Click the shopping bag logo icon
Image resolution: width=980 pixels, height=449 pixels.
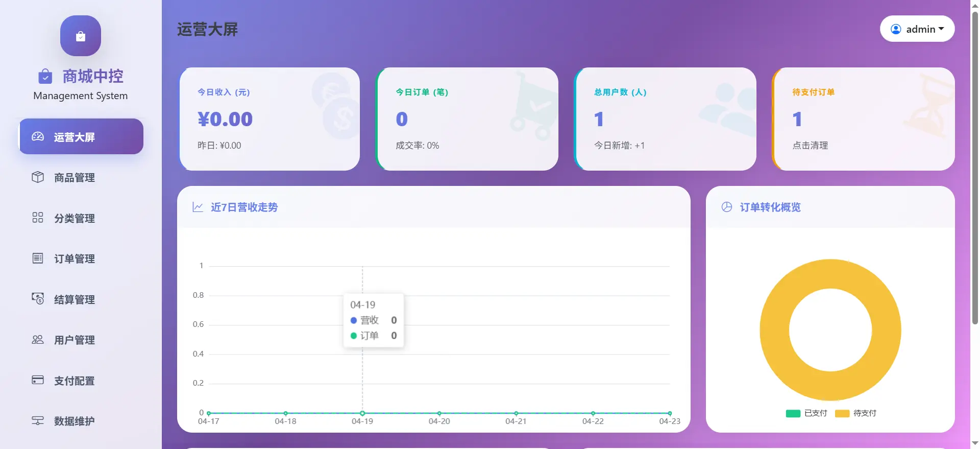(81, 36)
